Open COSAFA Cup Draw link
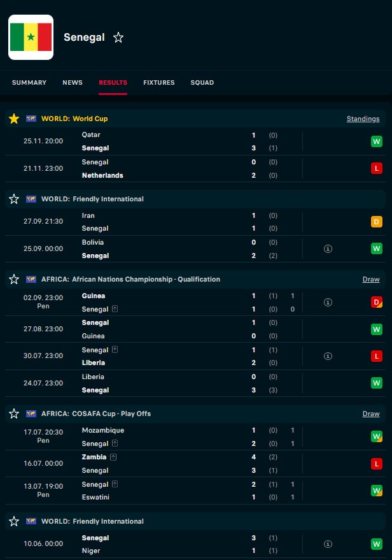 tap(371, 413)
